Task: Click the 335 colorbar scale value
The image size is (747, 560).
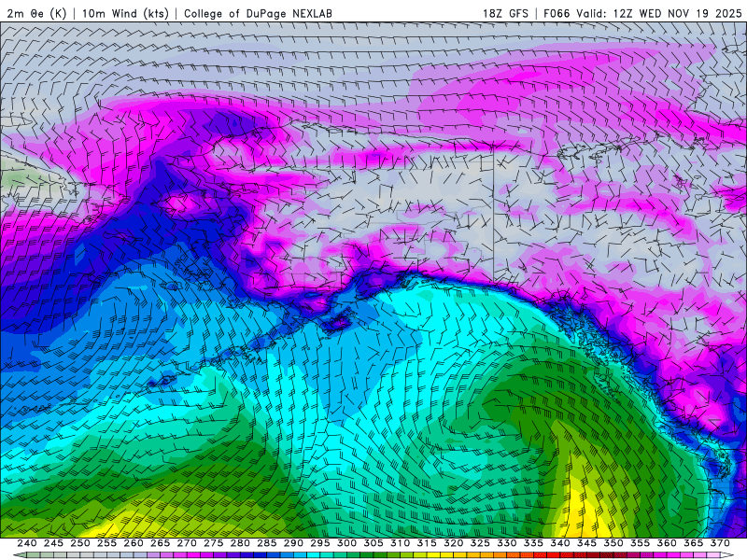Action: tap(533, 543)
